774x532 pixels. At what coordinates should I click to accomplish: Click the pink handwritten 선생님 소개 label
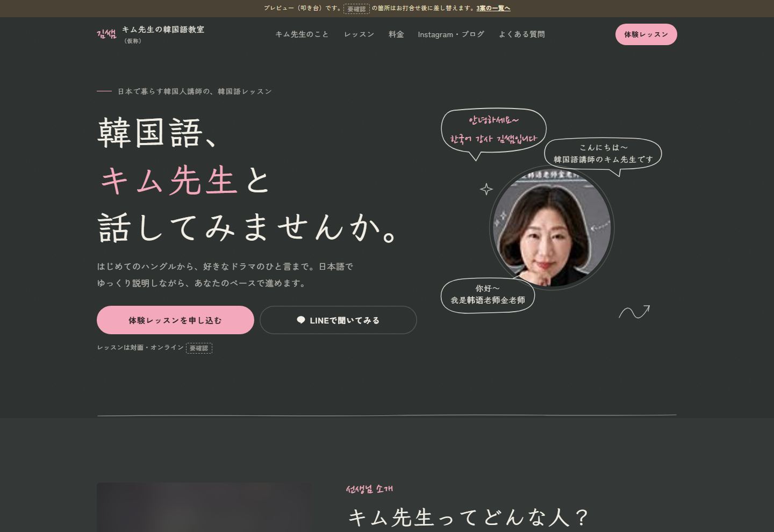(x=369, y=489)
